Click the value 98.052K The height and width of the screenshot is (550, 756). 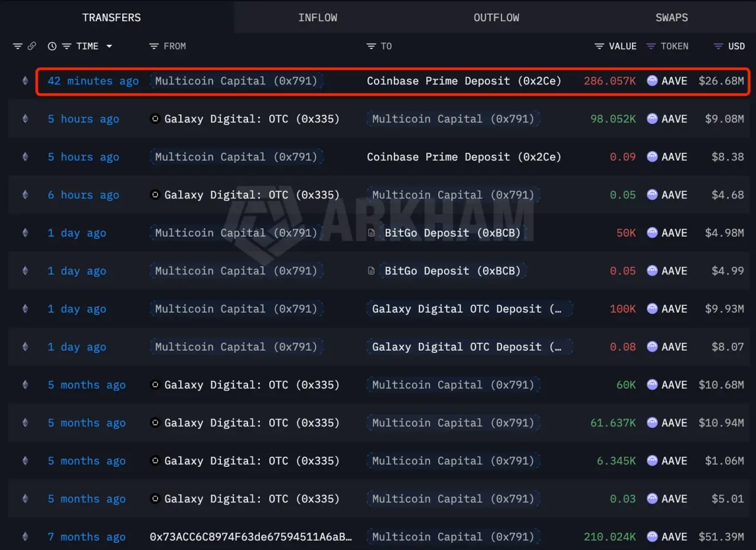pyautogui.click(x=614, y=119)
